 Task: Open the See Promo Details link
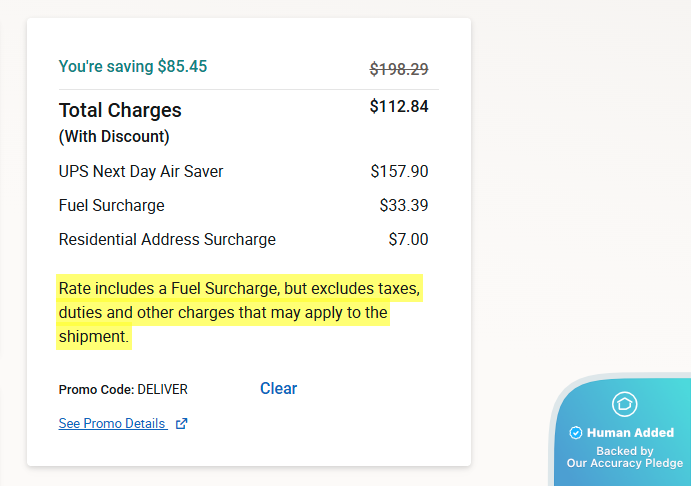click(x=112, y=423)
